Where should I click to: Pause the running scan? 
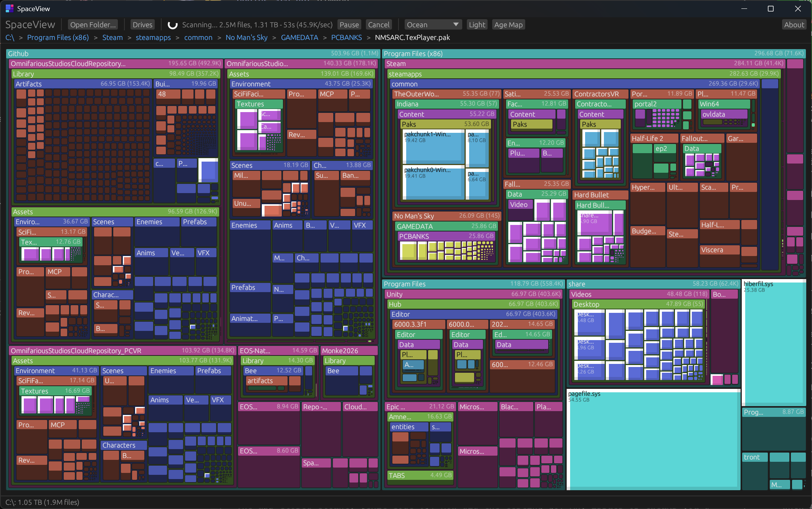point(349,25)
